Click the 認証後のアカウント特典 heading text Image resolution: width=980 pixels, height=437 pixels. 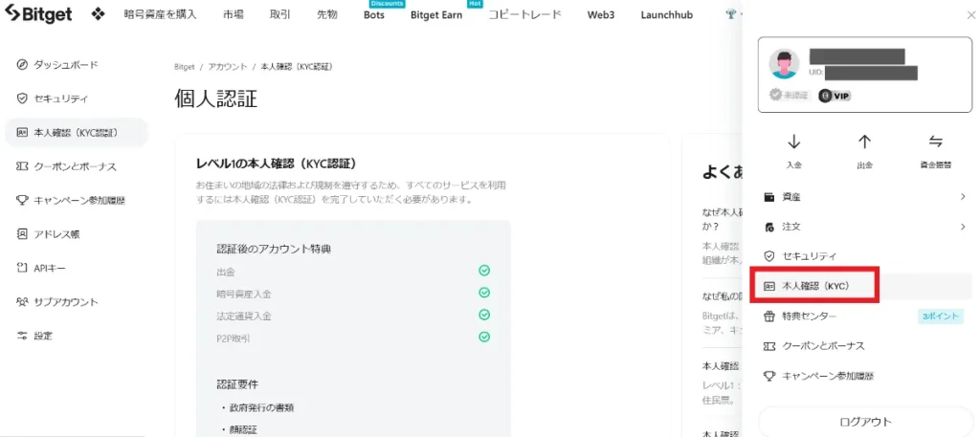point(274,249)
